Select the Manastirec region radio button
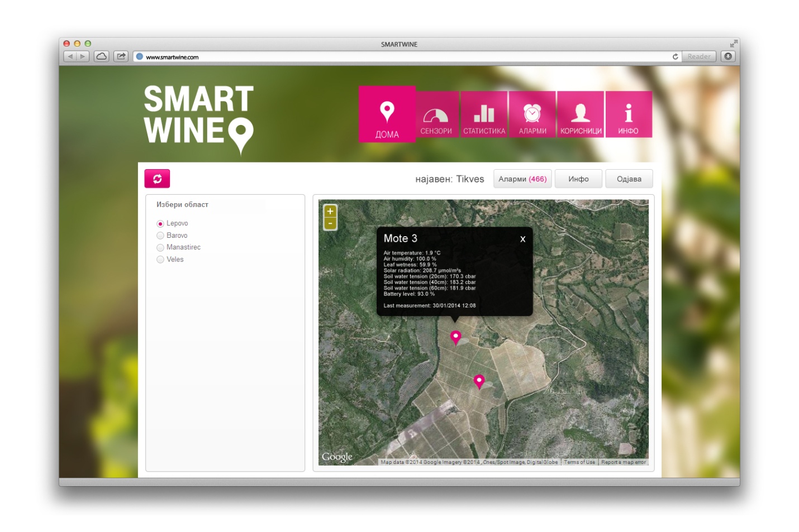The height and width of the screenshot is (532, 799). coord(160,247)
